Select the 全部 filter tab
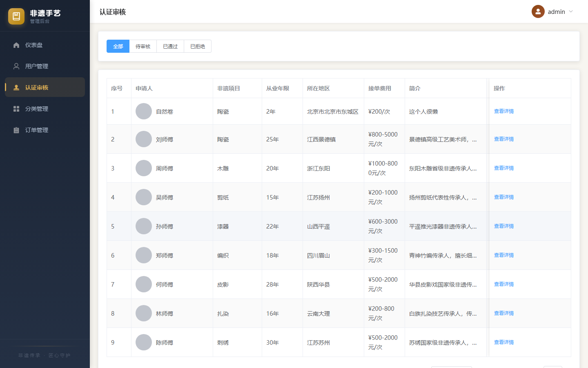Image resolution: width=588 pixels, height=368 pixels. coord(118,46)
